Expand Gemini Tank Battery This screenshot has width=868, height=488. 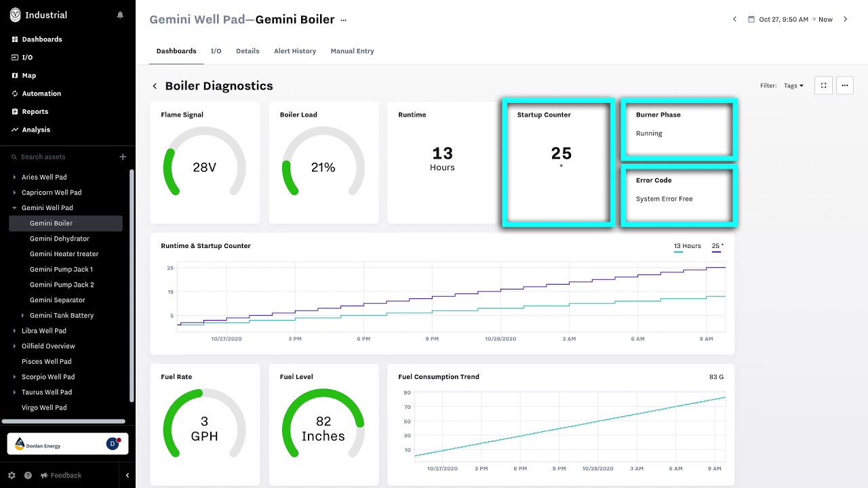pyautogui.click(x=22, y=315)
